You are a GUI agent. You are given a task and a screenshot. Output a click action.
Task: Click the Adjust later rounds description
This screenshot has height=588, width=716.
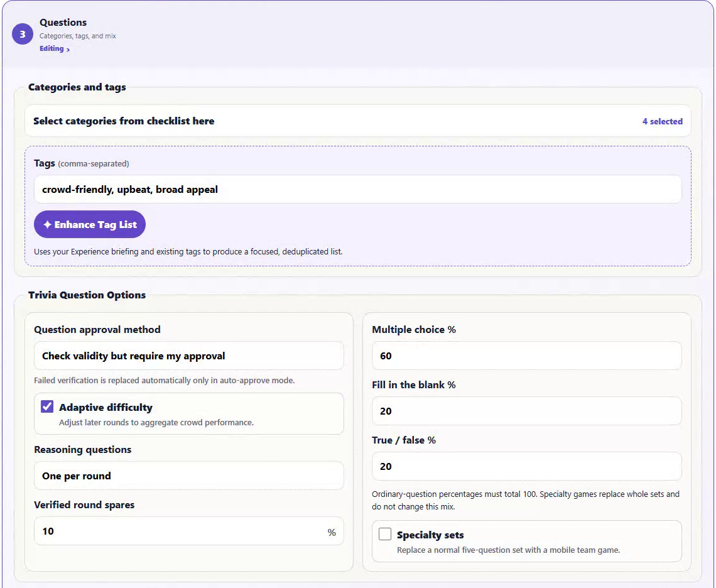tap(156, 422)
